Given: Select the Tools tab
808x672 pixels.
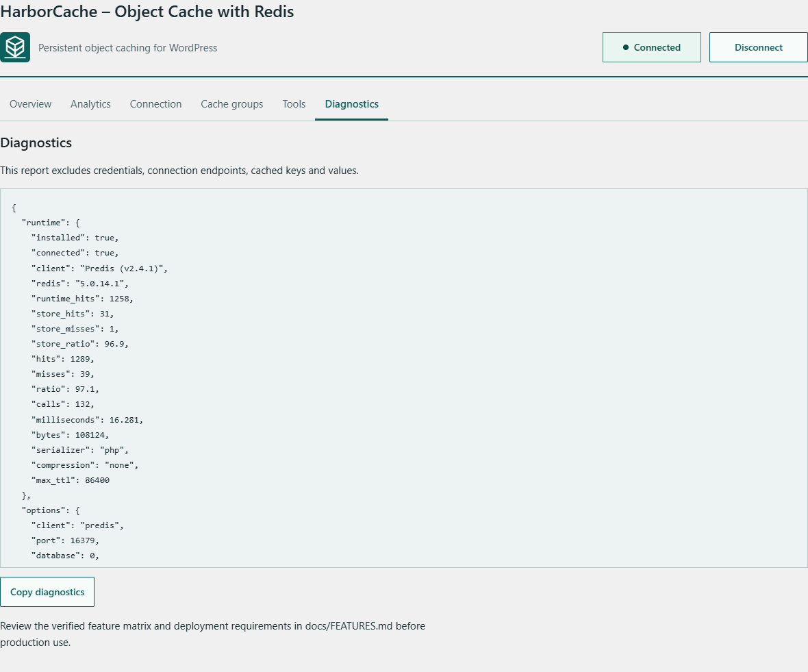Looking at the screenshot, I should (294, 104).
